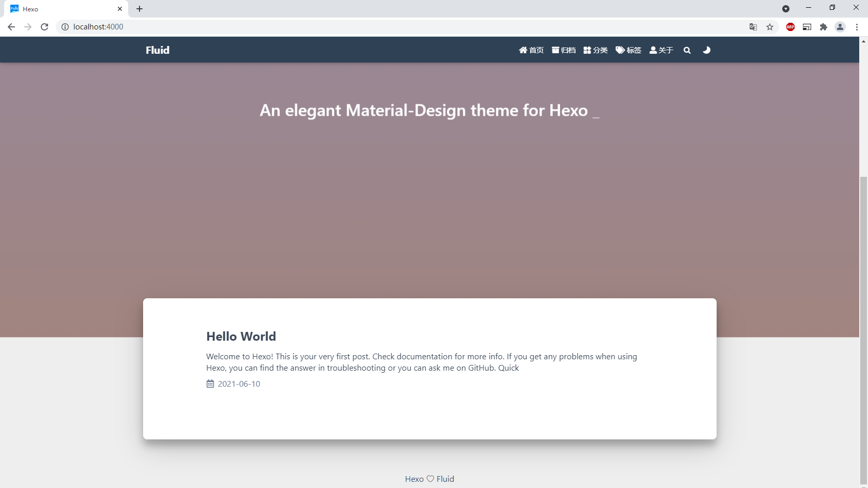This screenshot has height=488, width=868.
Task: Click the Fluid site brand logo
Action: (158, 50)
